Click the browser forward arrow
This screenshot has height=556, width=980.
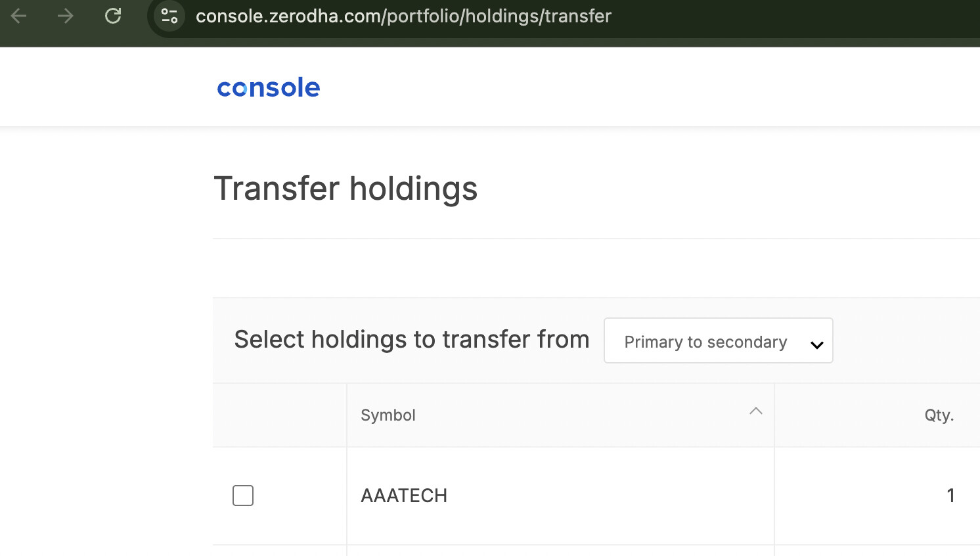tap(65, 16)
